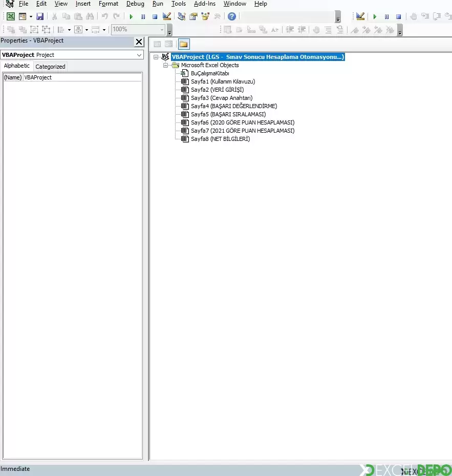Click the Indent icon in Edit toolbar
This screenshot has height=476, width=452.
(x=290, y=29)
